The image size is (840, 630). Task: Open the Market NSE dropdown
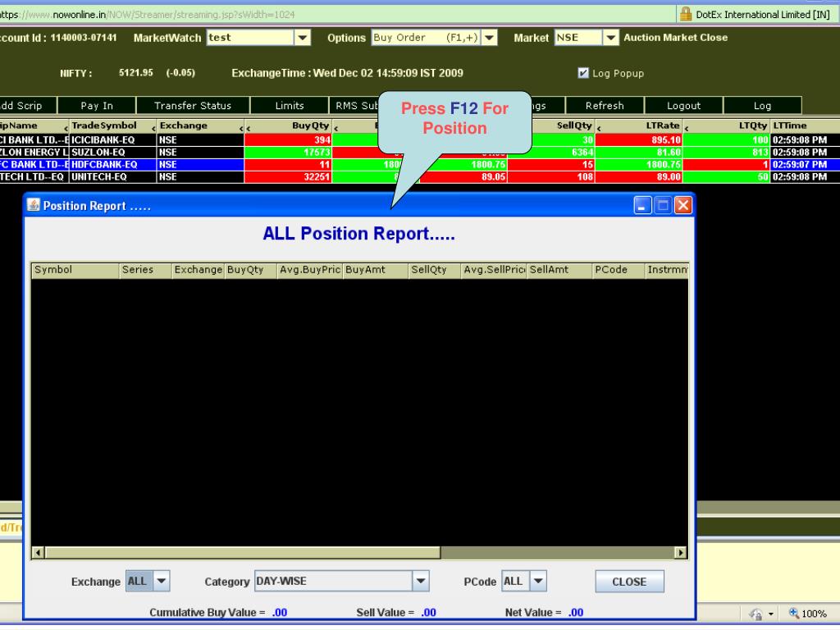coord(610,38)
